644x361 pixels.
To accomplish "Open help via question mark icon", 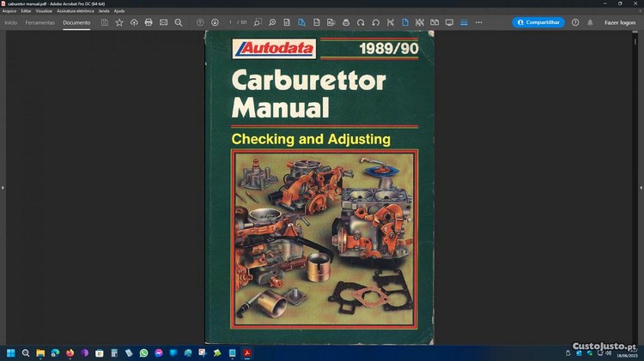I will pos(575,22).
